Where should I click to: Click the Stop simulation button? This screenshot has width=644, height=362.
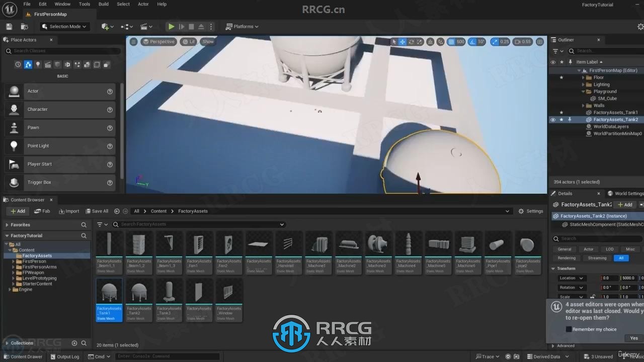(x=191, y=27)
